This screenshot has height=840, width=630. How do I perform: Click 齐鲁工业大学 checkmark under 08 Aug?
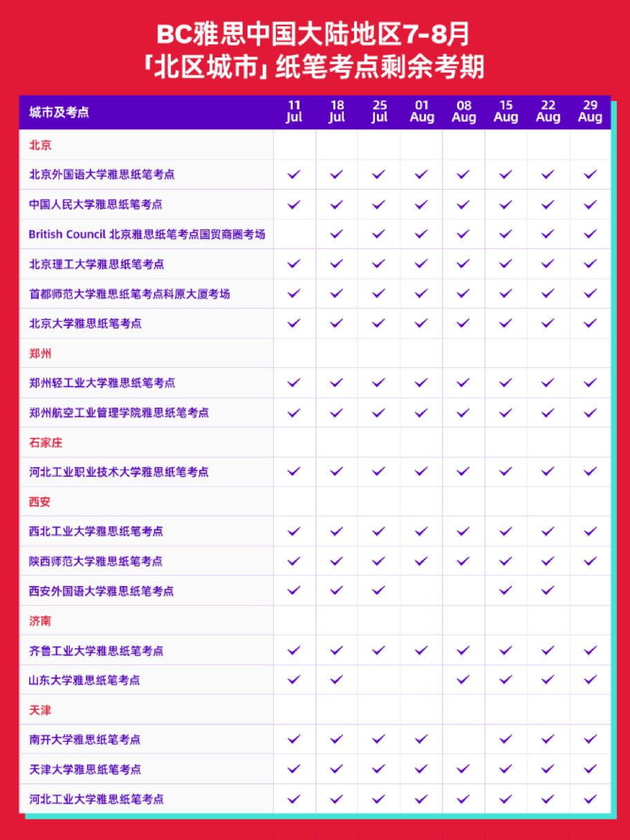click(463, 651)
